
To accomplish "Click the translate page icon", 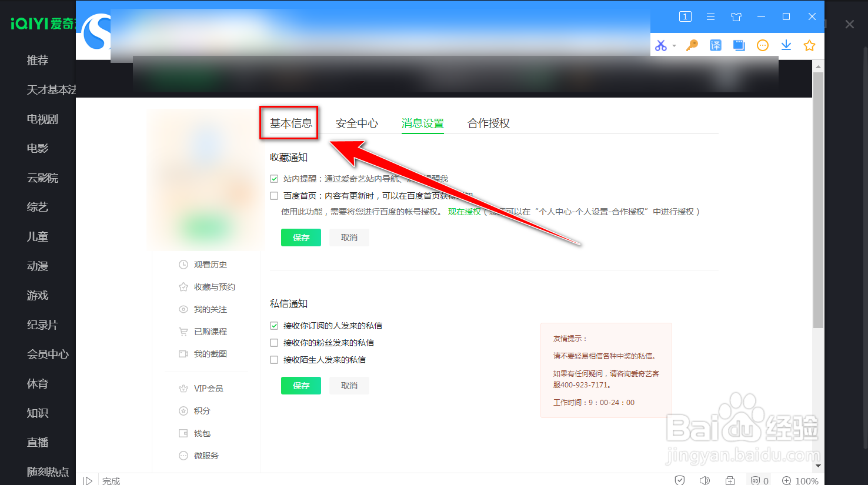I will coord(716,45).
